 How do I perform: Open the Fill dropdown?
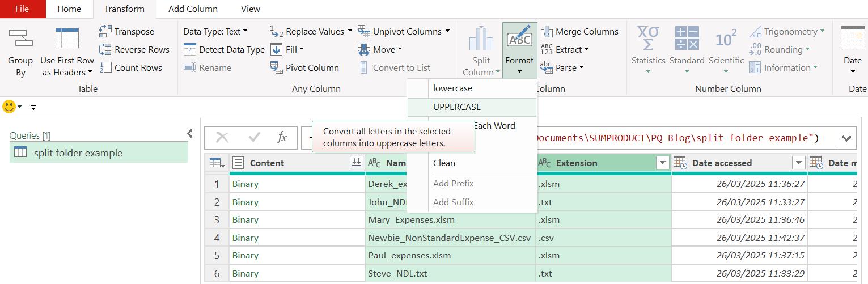[x=287, y=49]
